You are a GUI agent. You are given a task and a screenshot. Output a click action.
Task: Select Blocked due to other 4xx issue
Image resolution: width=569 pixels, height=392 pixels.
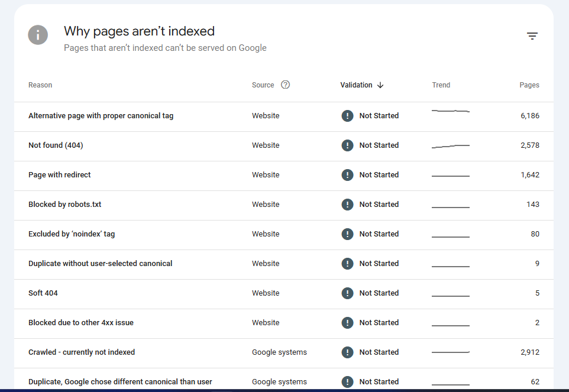coord(284,322)
